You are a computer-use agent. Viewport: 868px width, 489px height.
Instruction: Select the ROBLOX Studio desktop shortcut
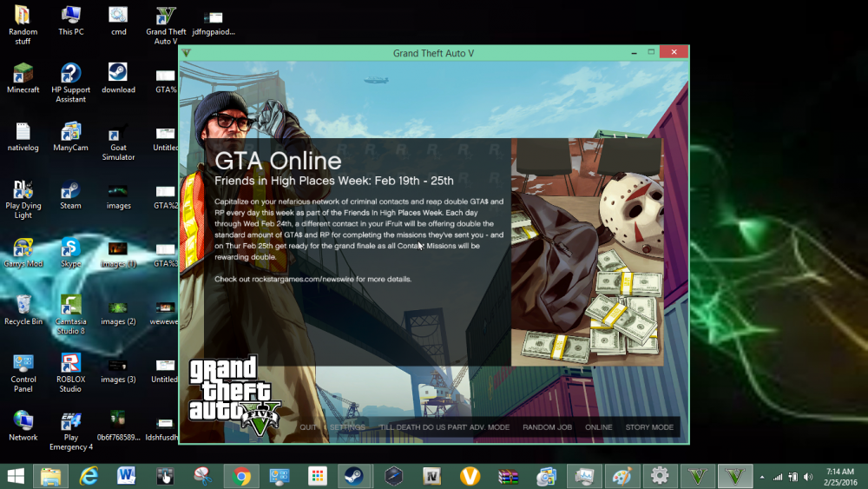click(71, 373)
